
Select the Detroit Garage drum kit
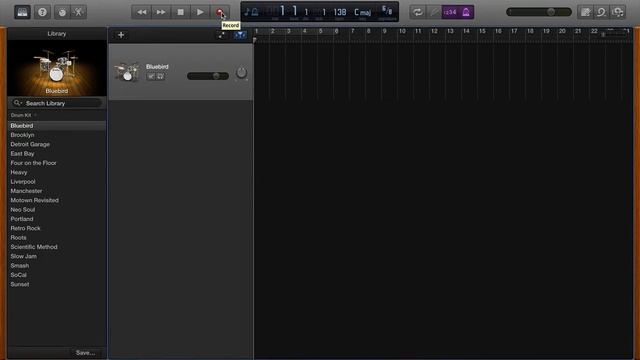57,144
